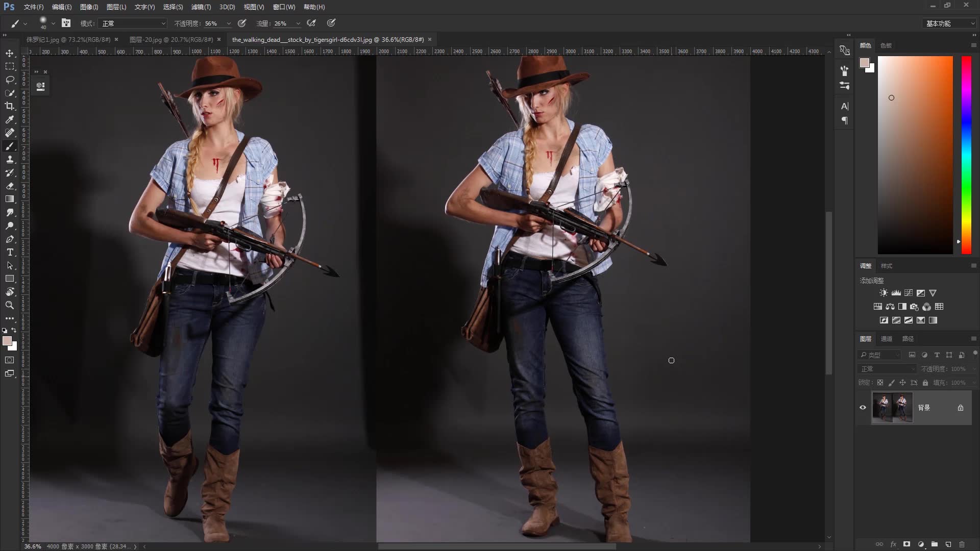Screen dimensions: 980x551
Task: Select the Crop tool
Action: tap(10, 106)
